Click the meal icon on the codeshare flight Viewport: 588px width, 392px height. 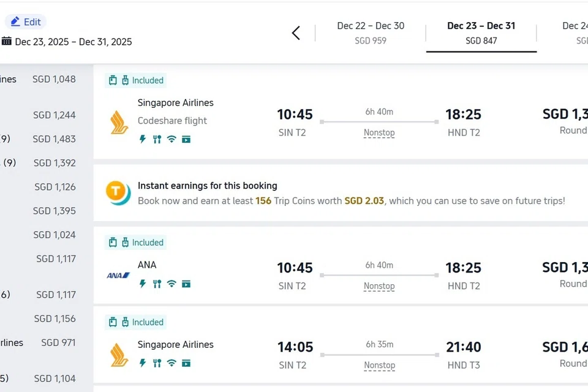click(157, 139)
